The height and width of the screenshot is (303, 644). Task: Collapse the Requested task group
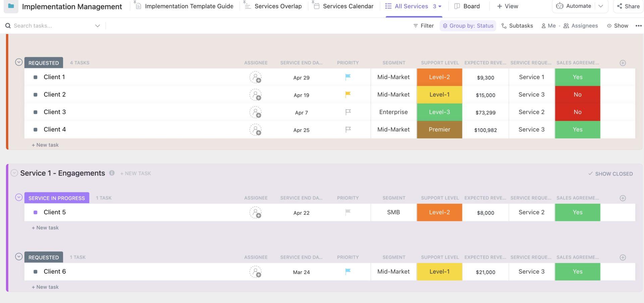(19, 62)
